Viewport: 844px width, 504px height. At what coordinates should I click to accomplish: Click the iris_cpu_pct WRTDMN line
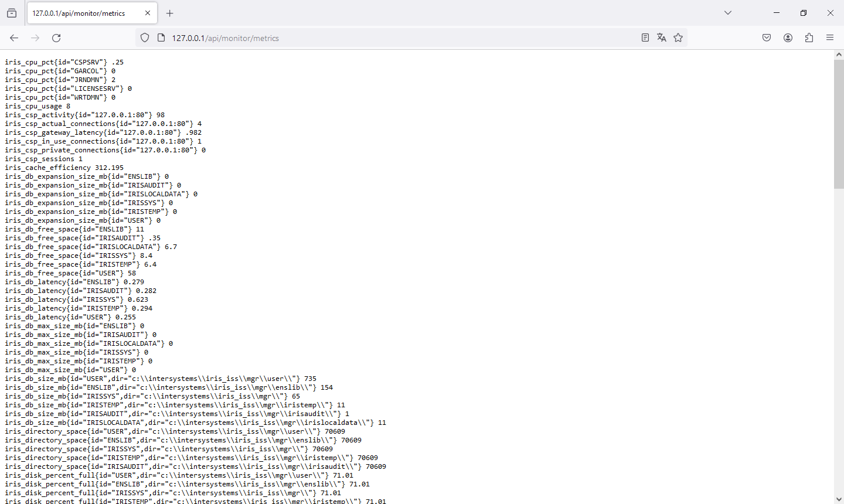point(60,97)
